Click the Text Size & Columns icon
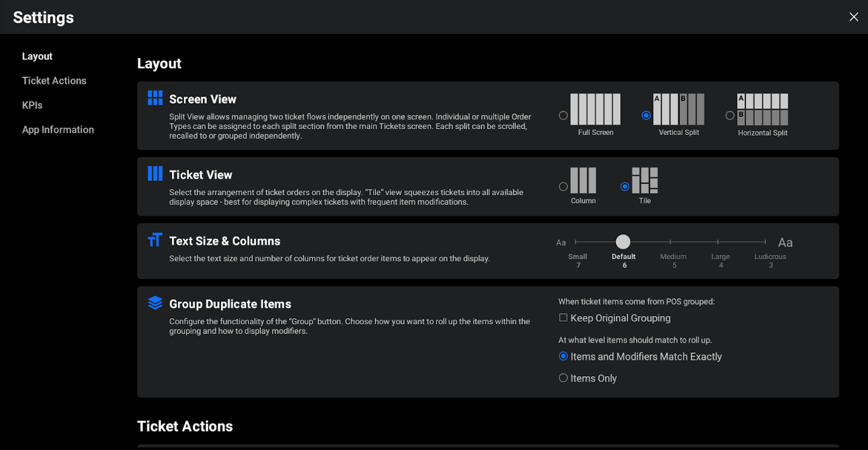Screen dimensions: 868x450 tap(155, 240)
